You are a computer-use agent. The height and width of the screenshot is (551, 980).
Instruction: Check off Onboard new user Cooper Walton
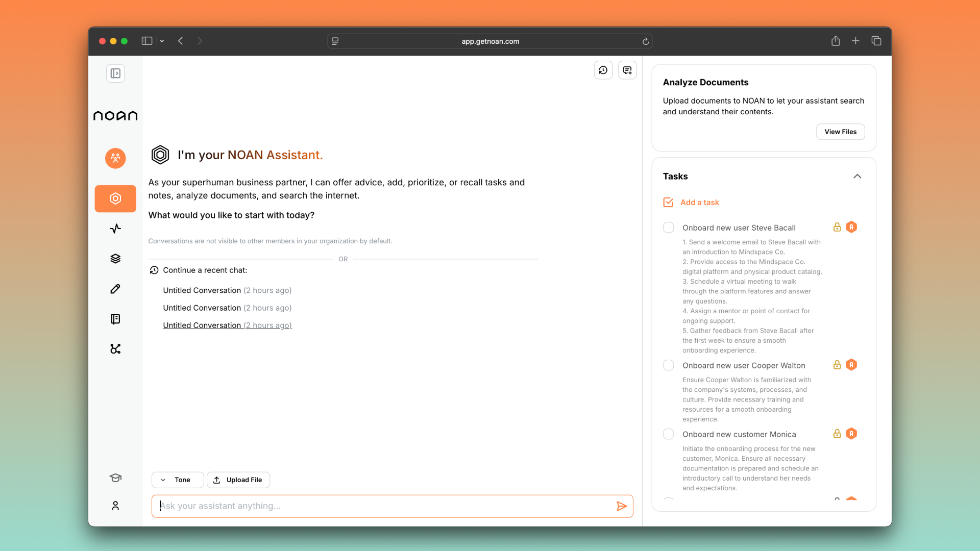tap(669, 365)
